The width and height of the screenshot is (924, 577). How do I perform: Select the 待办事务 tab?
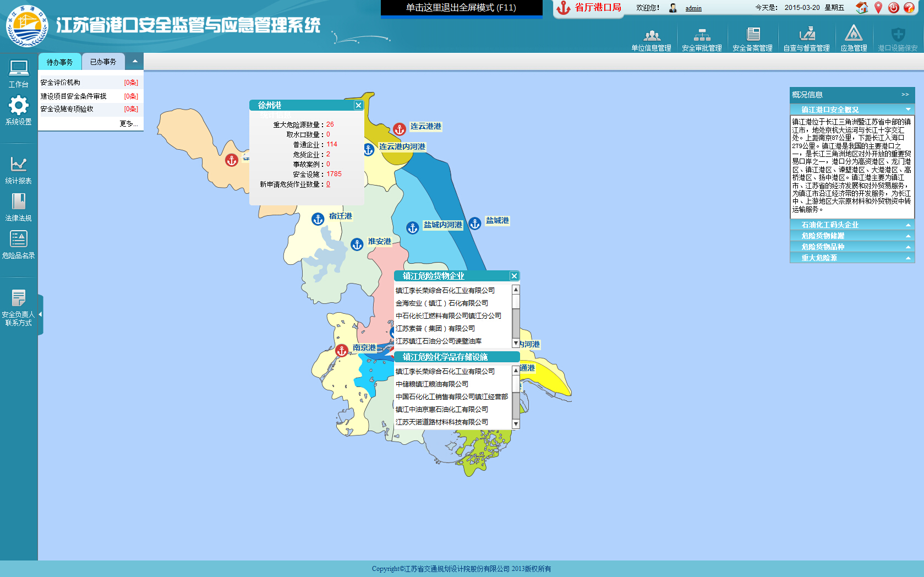[59, 62]
